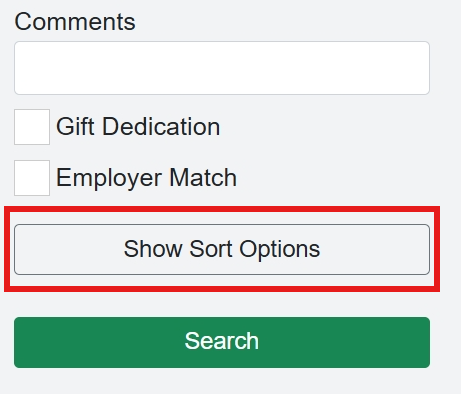Select the Gift Dedication label text
This screenshot has width=461, height=394.
pyautogui.click(x=138, y=127)
